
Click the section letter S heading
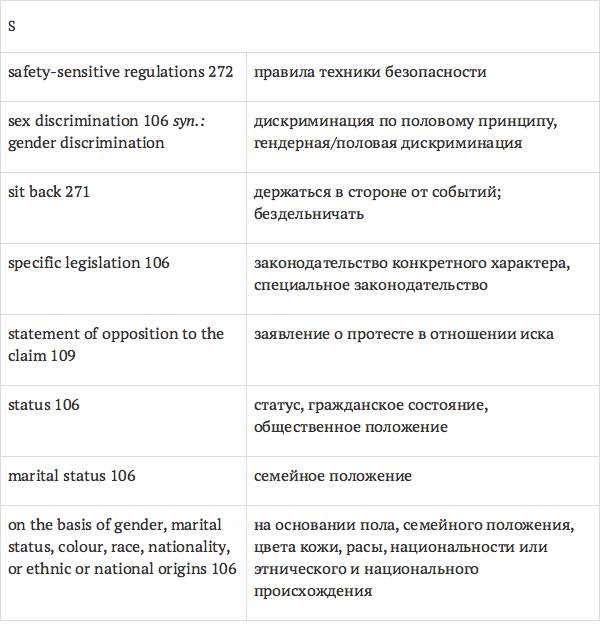coord(12,26)
